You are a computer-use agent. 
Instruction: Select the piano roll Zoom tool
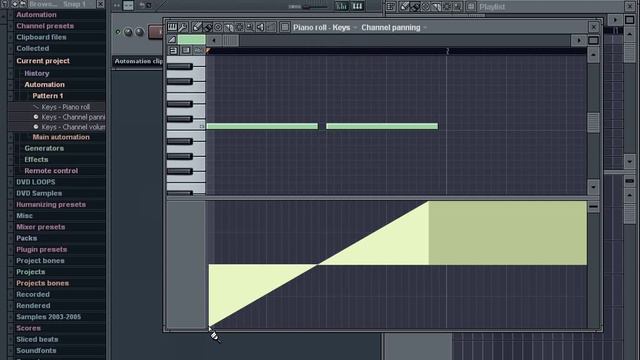coord(249,27)
